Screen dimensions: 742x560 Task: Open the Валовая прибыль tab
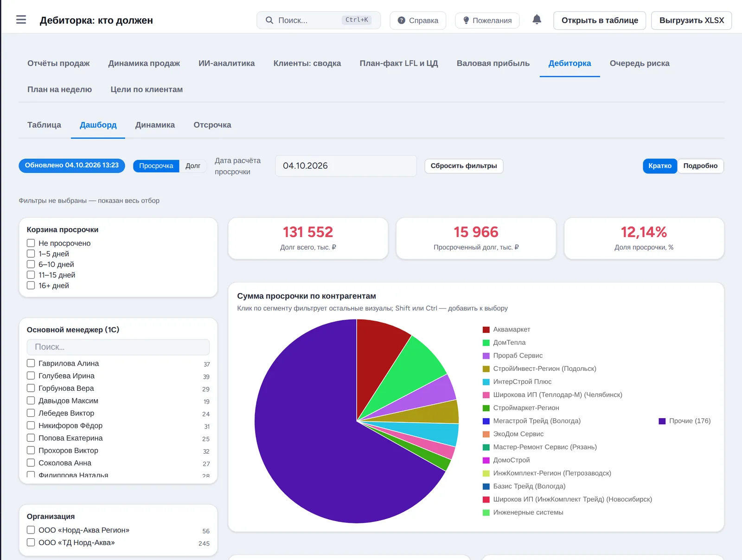[x=493, y=64]
